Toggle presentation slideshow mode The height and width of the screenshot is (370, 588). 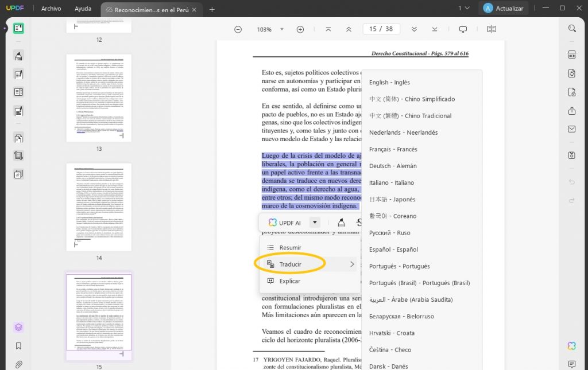[463, 29]
